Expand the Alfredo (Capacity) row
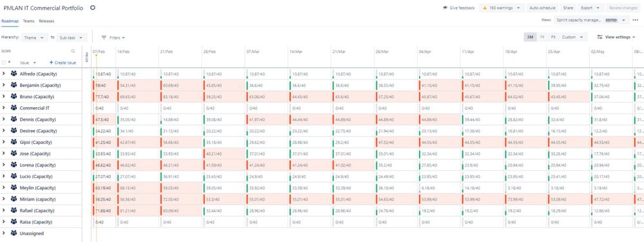Viewport: 644px width, 242px height. coord(3,74)
